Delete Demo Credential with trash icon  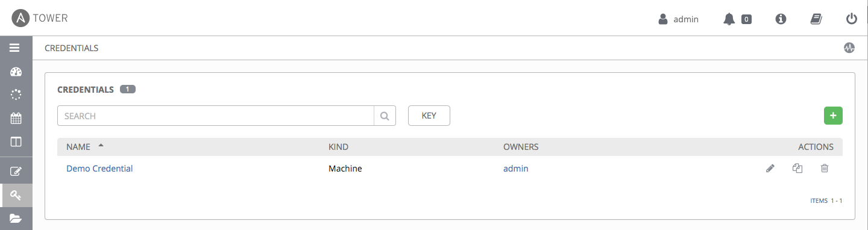tap(825, 169)
